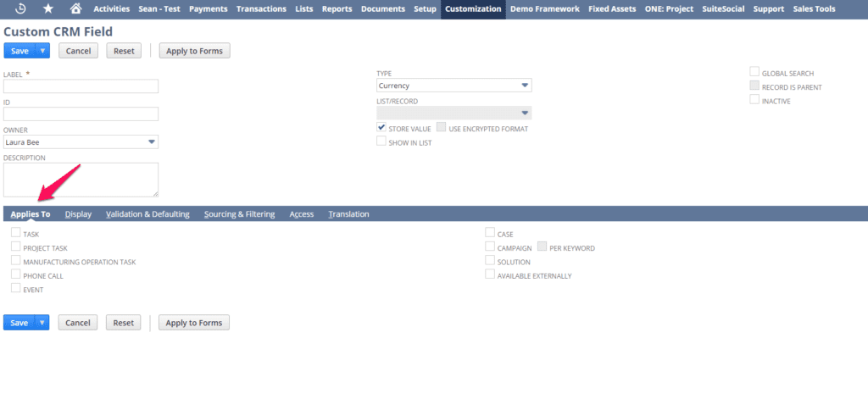Open the top Save button dropdown arrow
This screenshot has height=410, width=868.
point(42,51)
